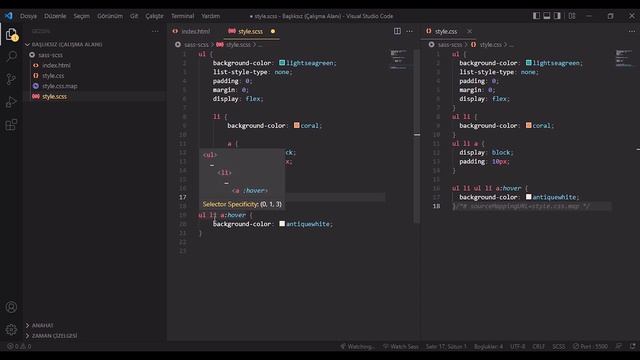The width and height of the screenshot is (640, 360).
Task: Open Source Control view in activity bar
Action: 11,79
